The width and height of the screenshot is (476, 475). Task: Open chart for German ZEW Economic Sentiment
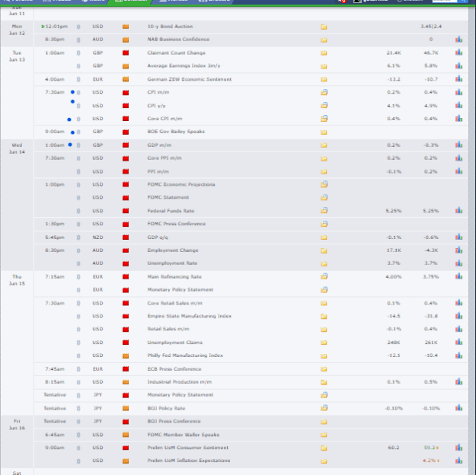pyautogui.click(x=458, y=79)
